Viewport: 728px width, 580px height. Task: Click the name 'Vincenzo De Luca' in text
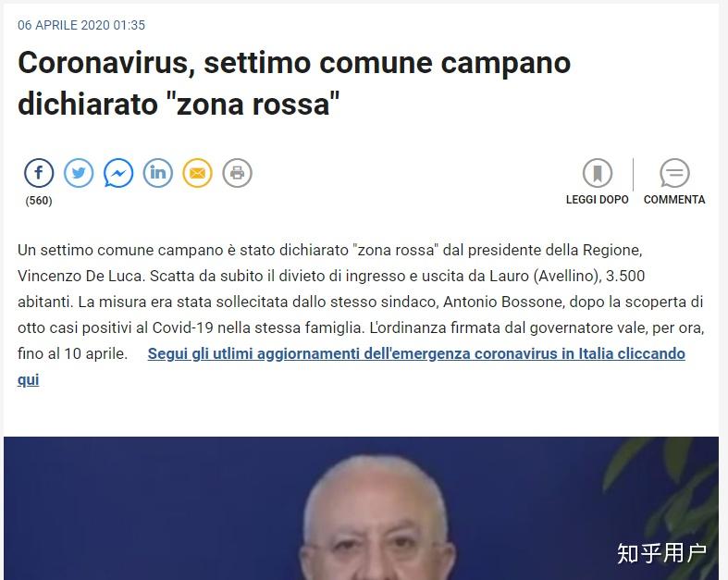81,276
